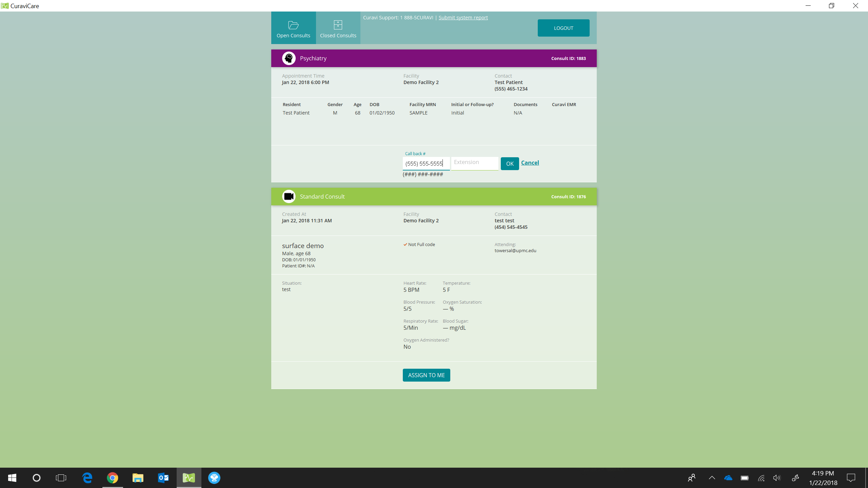Image resolution: width=868 pixels, height=488 pixels.
Task: Cancel the callback number entry
Action: pos(530,163)
